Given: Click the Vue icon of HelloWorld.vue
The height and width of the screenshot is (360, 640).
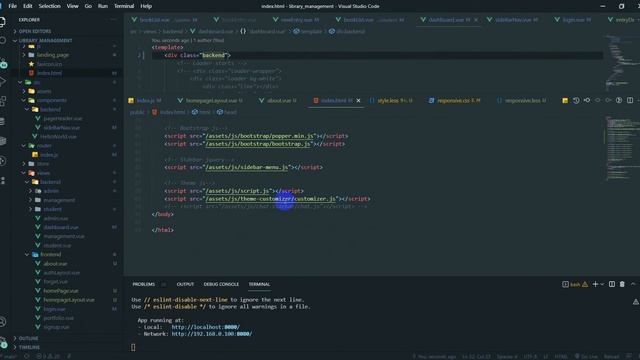Looking at the screenshot, I should pos(35,137).
